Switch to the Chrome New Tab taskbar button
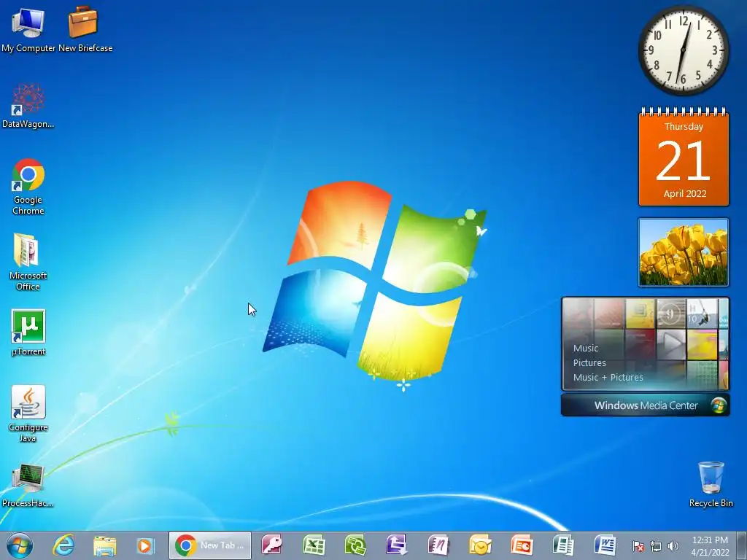The width and height of the screenshot is (747, 560). pos(209,545)
